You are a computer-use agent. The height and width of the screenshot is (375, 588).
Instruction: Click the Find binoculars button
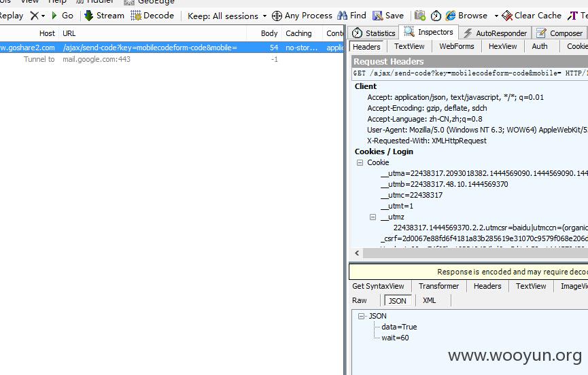point(351,16)
